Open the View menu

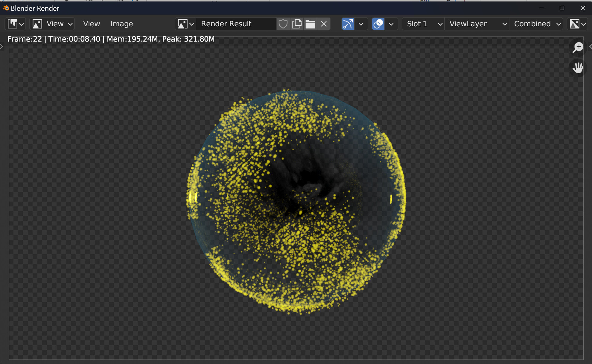91,24
